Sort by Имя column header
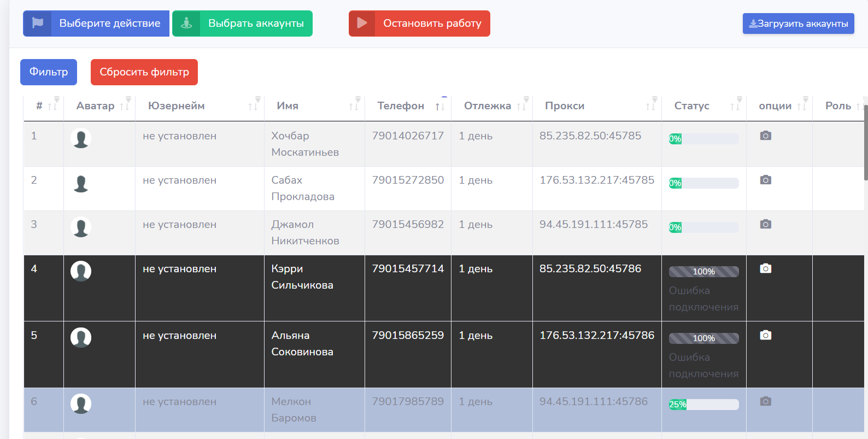868x439 pixels. click(288, 106)
